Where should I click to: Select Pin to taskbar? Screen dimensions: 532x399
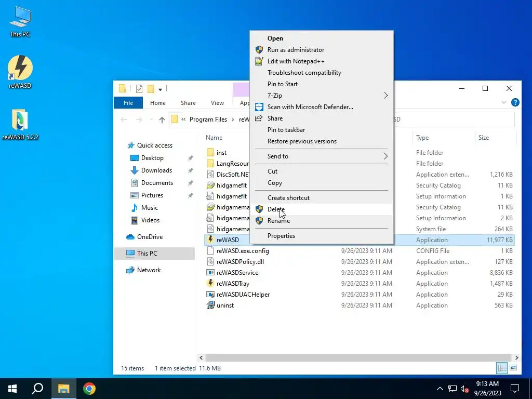[286, 129]
